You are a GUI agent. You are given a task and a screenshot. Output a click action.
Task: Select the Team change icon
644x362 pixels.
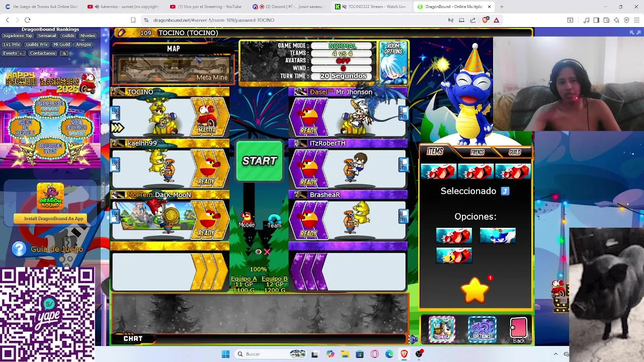[275, 221]
